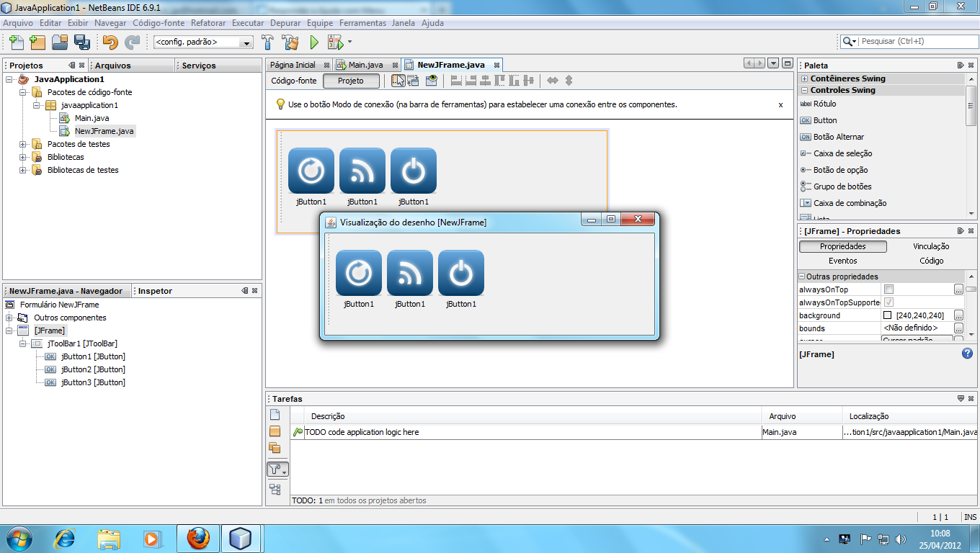Viewport: 980px width, 553px height.
Task: Open the Ferramentas menu
Action: pos(363,23)
